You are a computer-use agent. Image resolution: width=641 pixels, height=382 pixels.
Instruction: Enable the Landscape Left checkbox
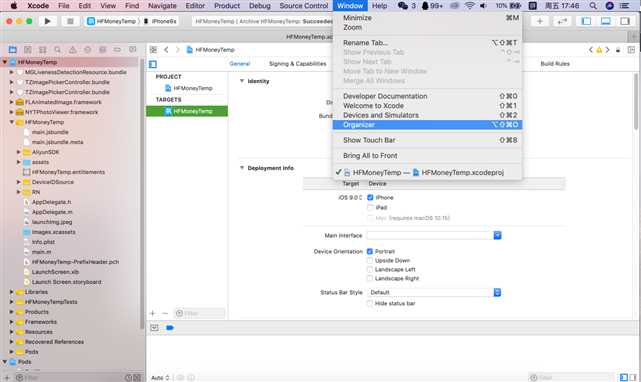click(370, 270)
